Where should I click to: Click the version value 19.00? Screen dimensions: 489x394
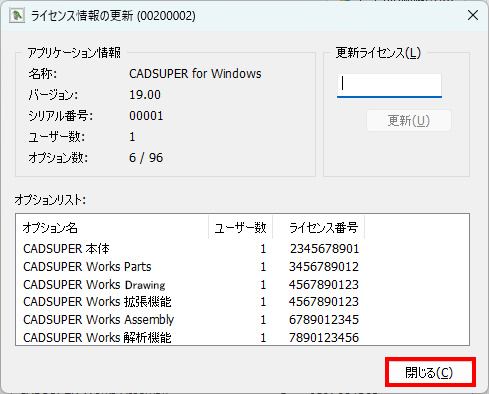click(x=145, y=95)
